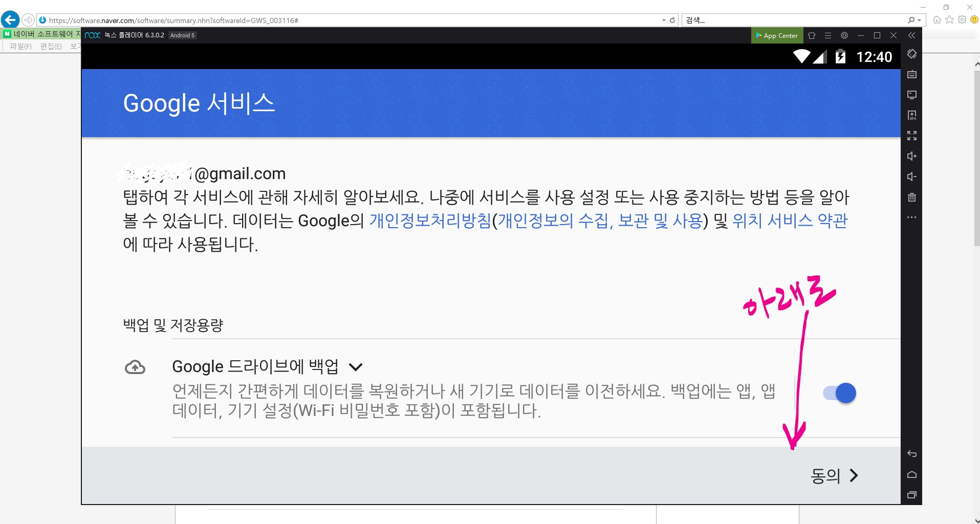
Task: Refresh the browser page
Action: [672, 20]
